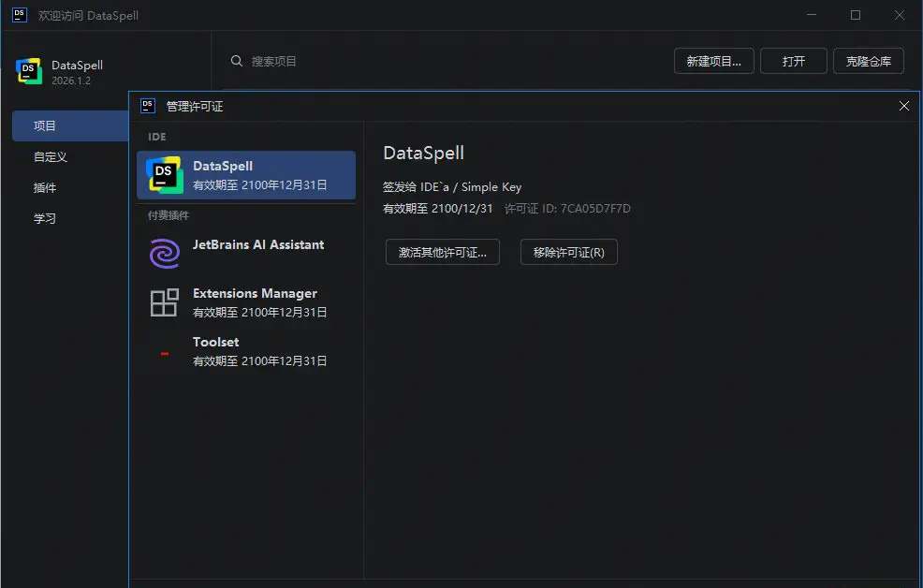Click 激活其他许可证... button
923x588 pixels.
443,253
